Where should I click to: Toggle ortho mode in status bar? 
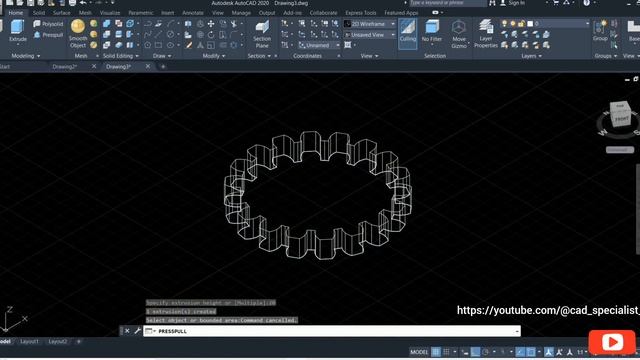pos(475,351)
